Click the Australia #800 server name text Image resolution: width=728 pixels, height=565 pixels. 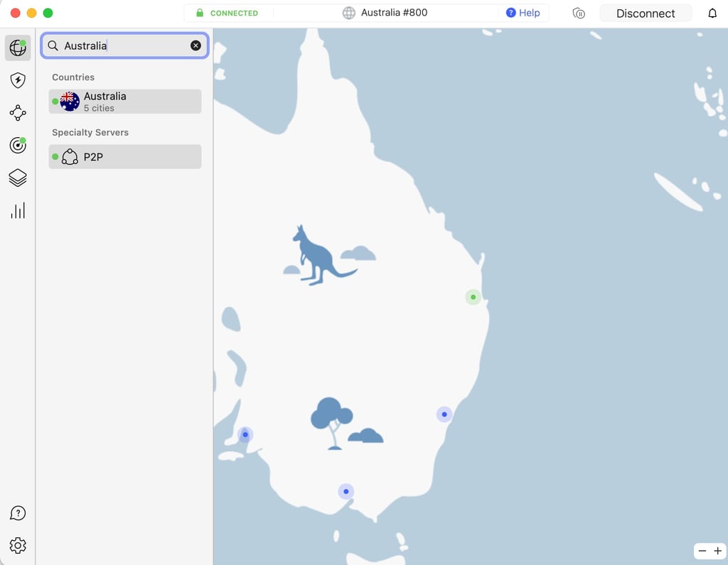(394, 13)
